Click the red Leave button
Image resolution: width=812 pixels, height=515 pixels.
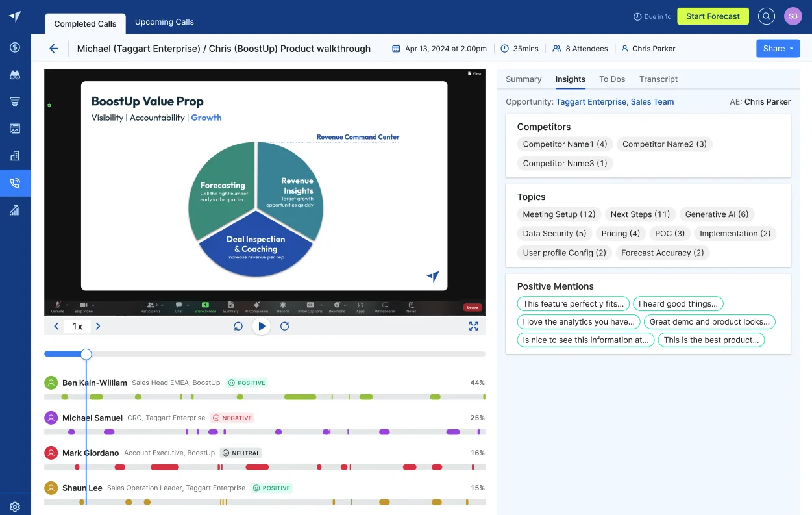pos(473,308)
